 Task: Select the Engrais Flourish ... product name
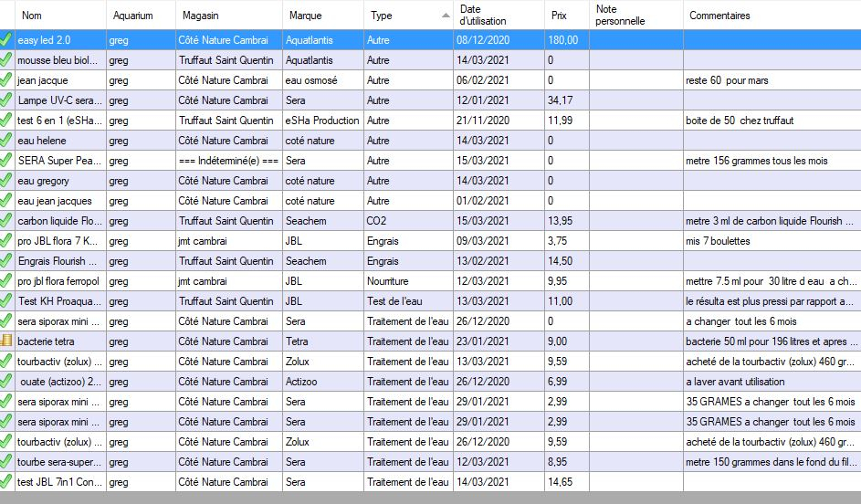tap(58, 261)
